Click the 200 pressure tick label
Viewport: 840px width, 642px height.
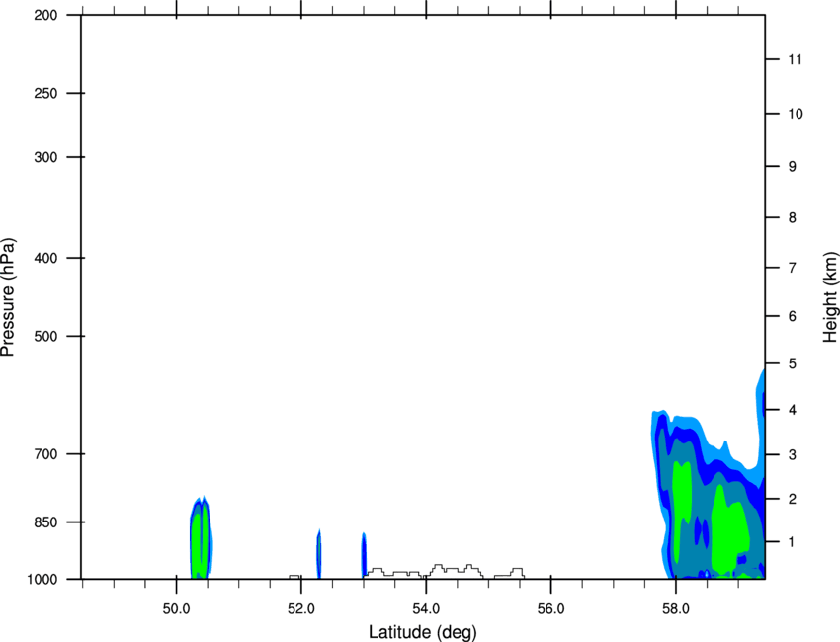(x=45, y=15)
